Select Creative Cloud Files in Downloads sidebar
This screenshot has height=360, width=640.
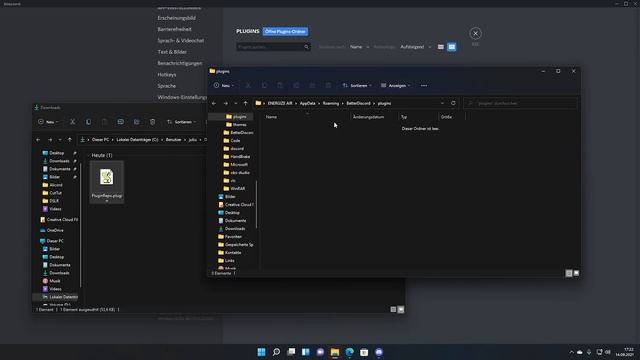[x=59, y=220]
